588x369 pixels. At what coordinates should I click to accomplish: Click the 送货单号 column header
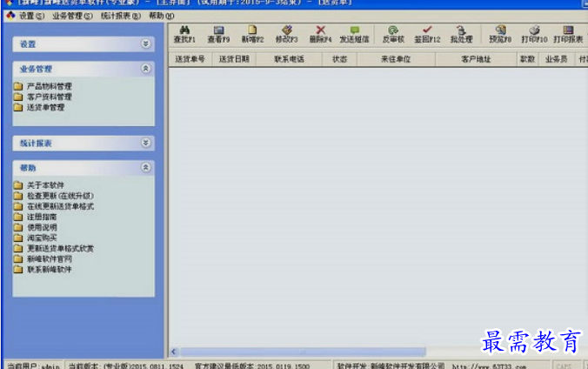[x=190, y=59]
